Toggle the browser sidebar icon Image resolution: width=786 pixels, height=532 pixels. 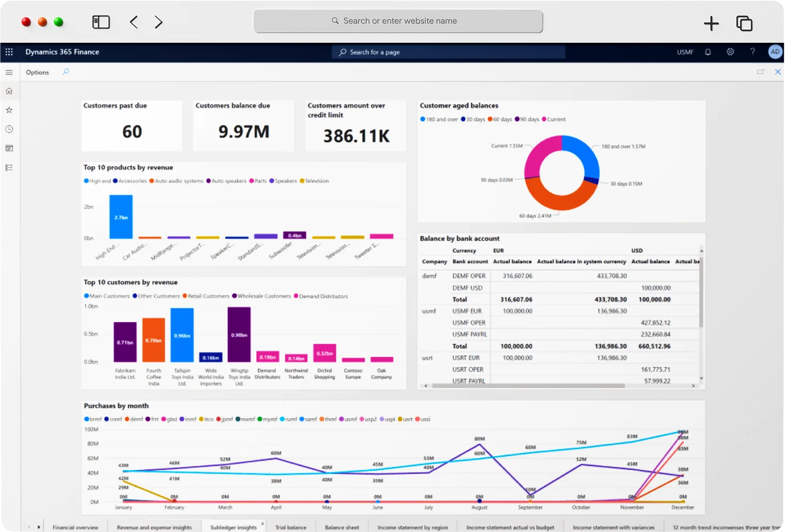[x=101, y=22]
